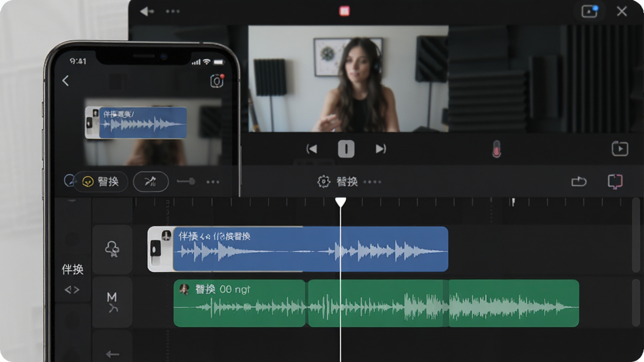The image size is (644, 362).
Task: Tap the 替换 pill button with smiley
Action: tap(101, 182)
